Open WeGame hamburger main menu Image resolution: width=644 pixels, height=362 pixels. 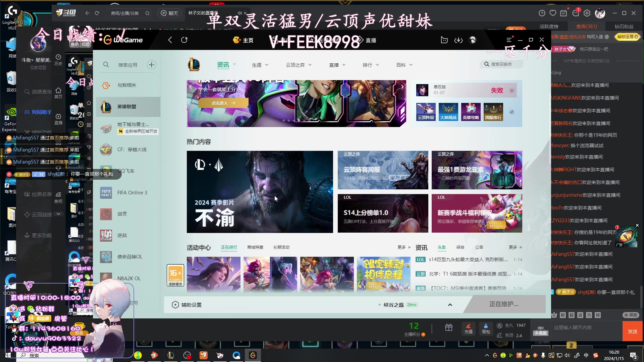pyautogui.click(x=509, y=40)
